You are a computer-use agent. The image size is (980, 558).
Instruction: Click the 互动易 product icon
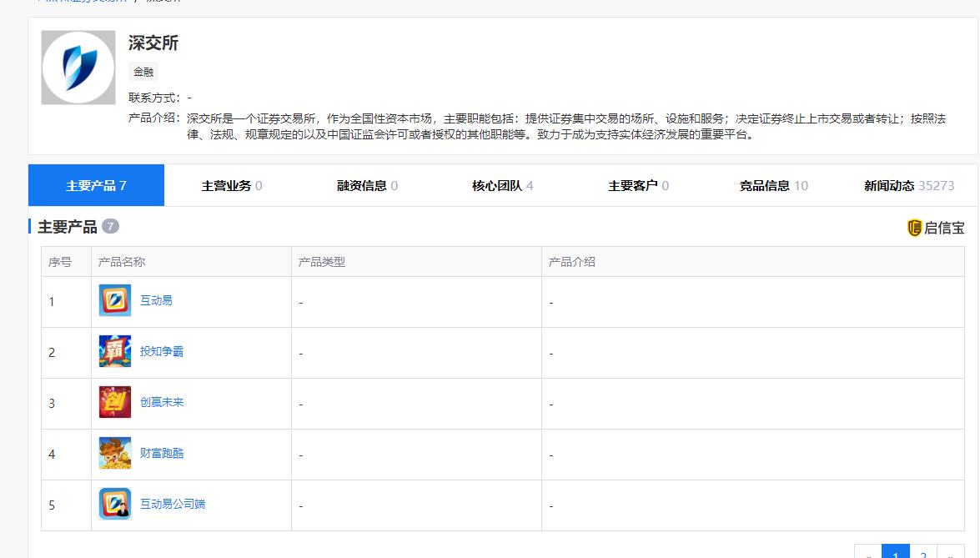click(x=115, y=300)
